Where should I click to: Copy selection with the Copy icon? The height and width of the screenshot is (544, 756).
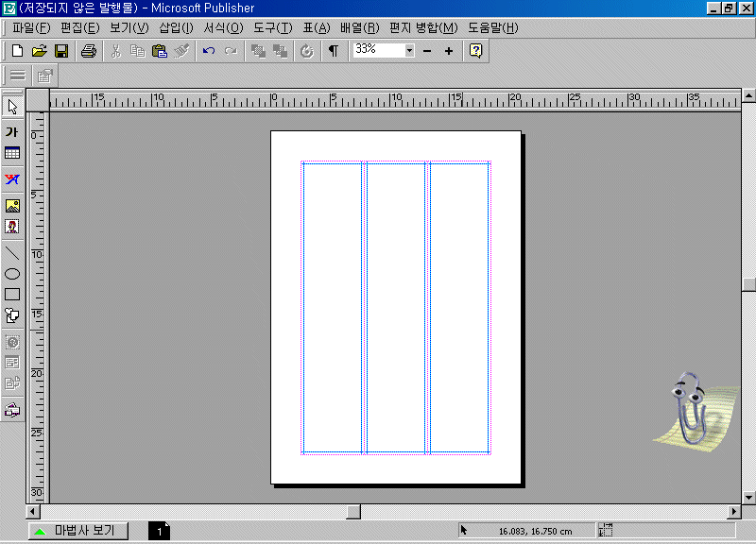coord(137,51)
